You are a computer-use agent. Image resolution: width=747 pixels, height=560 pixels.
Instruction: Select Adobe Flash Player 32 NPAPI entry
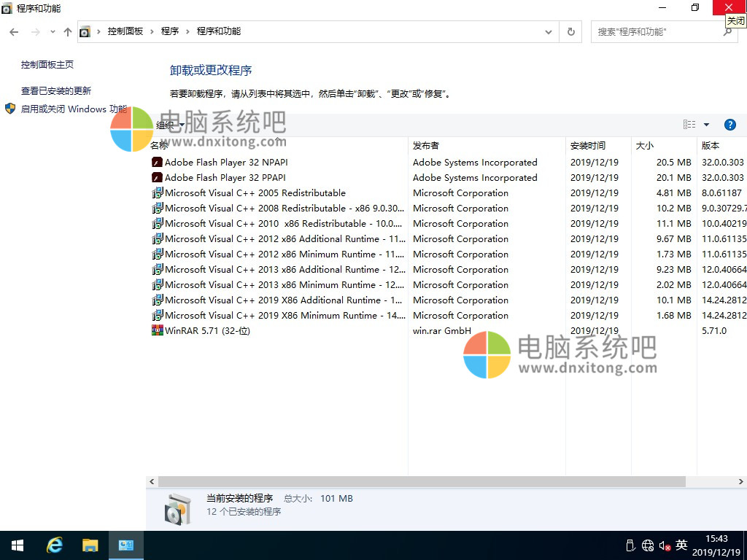(x=226, y=163)
